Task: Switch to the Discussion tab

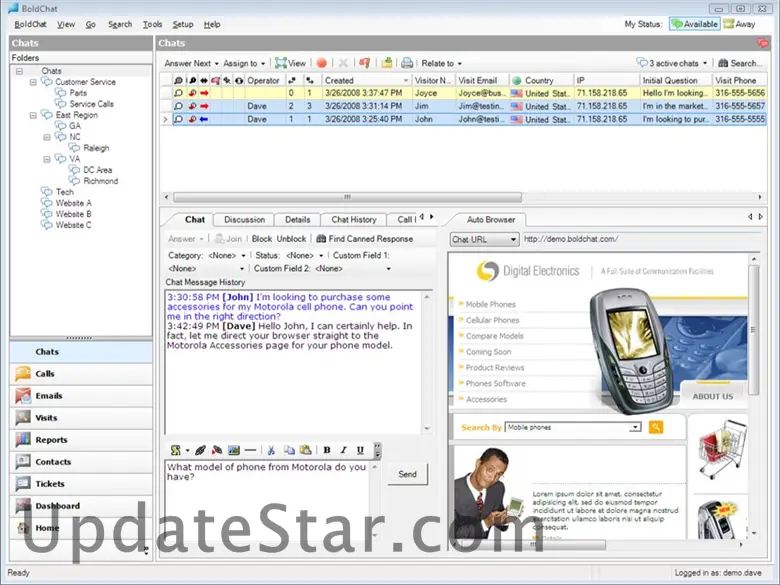Action: tap(244, 219)
